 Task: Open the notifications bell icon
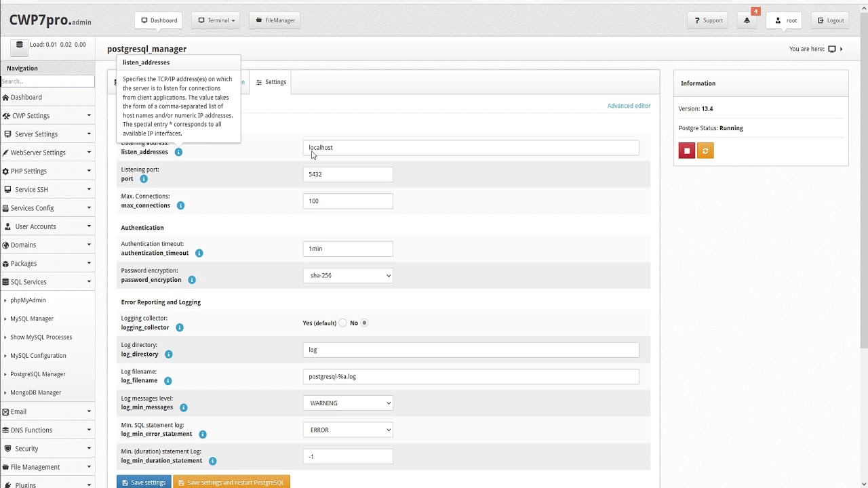747,20
